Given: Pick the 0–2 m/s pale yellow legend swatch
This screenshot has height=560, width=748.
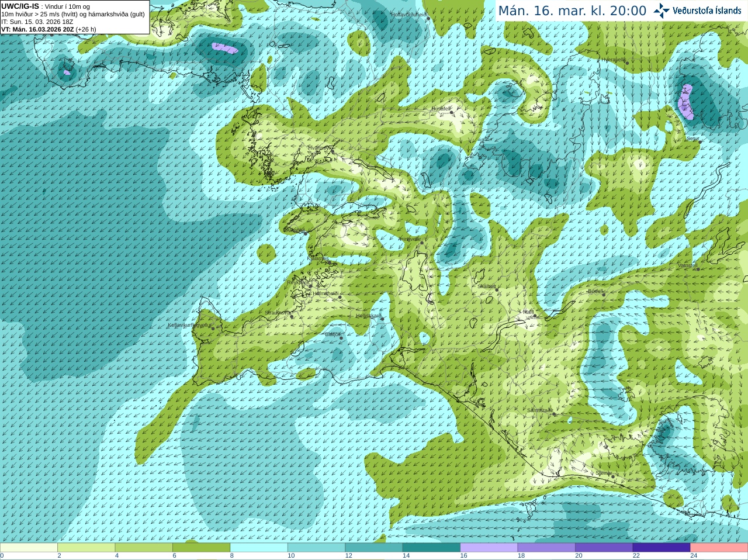Looking at the screenshot, I should pyautogui.click(x=29, y=548).
